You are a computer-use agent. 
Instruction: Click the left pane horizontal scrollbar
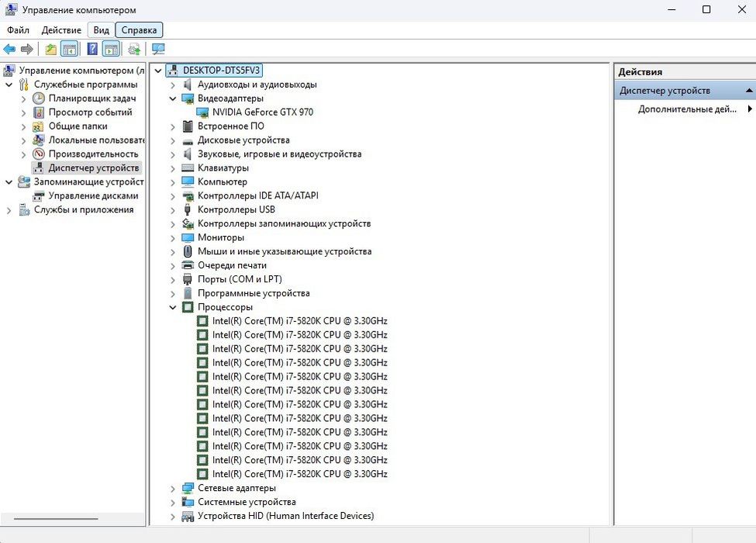[56, 519]
